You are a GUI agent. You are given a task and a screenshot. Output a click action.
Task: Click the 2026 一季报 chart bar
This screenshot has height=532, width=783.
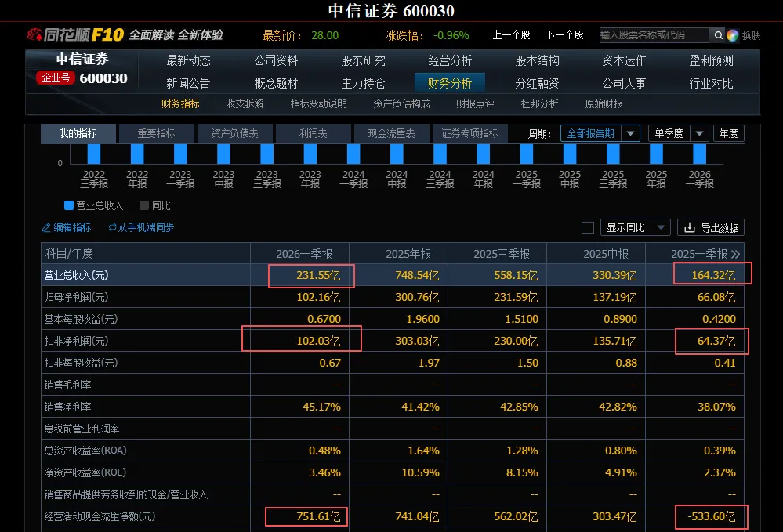tap(700, 154)
